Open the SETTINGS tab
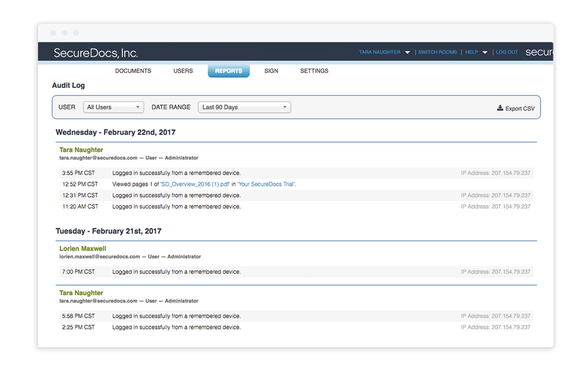588x380 pixels. tap(314, 71)
